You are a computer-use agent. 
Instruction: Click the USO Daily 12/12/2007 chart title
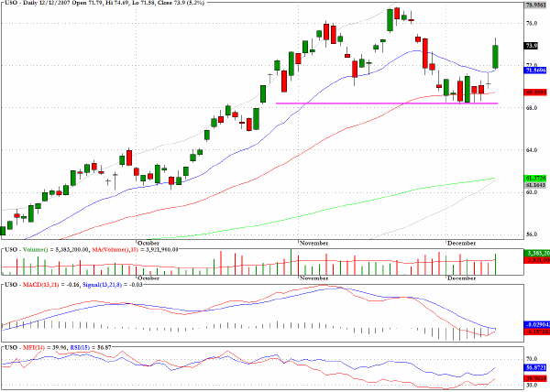104,3
